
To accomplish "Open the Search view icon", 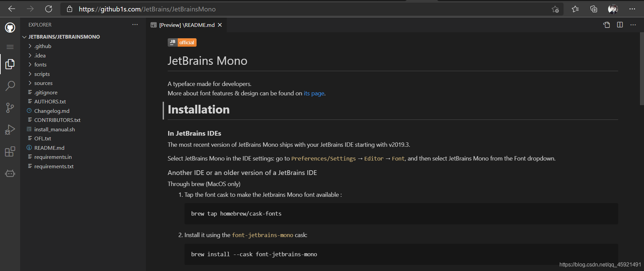I will coord(10,86).
